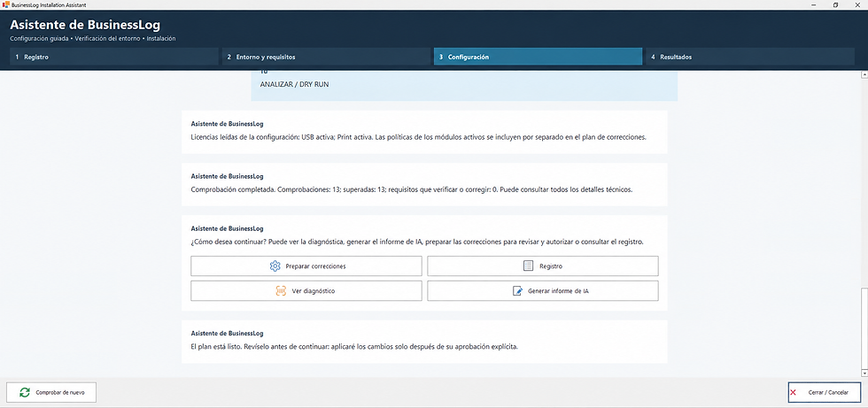
Task: Click the 'Comprobación completada' message text
Action: (411, 189)
